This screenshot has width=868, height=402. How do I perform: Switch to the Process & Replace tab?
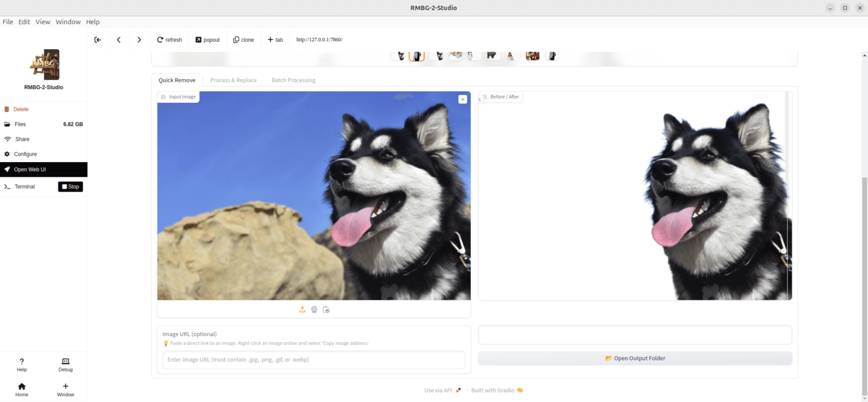coord(233,80)
